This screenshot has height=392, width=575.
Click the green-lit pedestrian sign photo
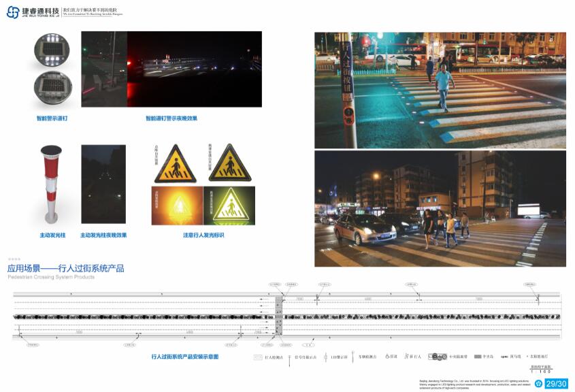(x=229, y=206)
